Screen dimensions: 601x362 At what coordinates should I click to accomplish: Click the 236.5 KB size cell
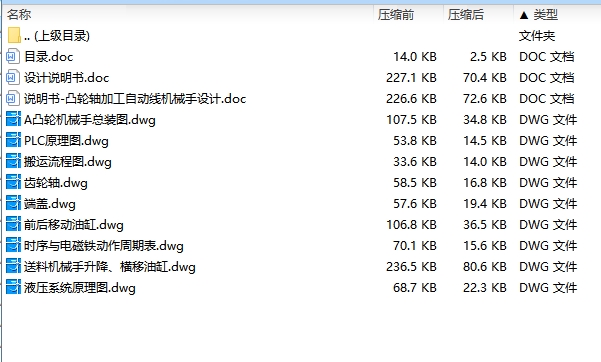411,267
